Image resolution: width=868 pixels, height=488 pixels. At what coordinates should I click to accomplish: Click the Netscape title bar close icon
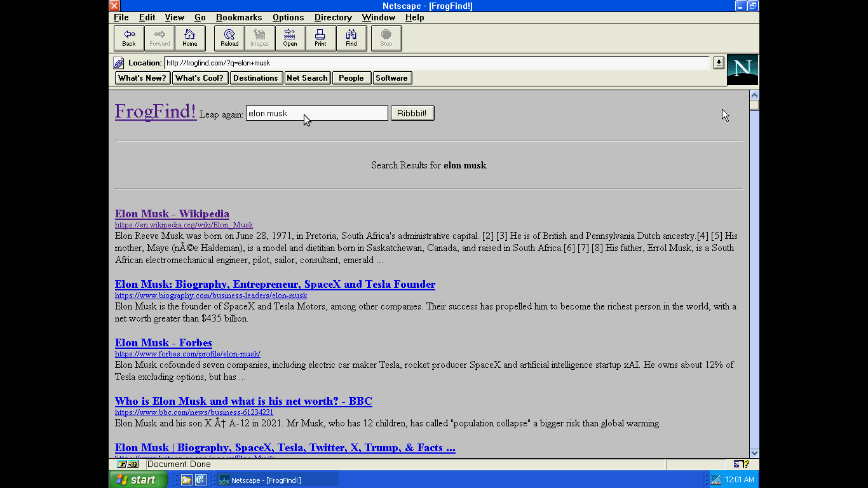click(x=114, y=6)
